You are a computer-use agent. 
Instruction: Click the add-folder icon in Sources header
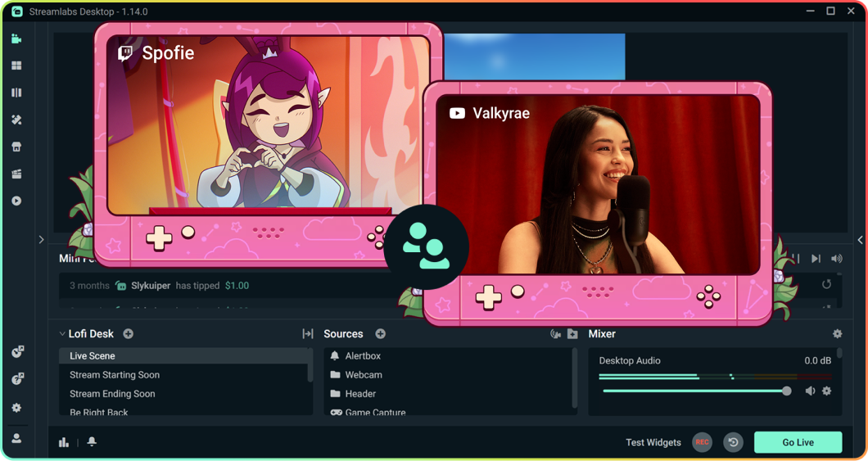(572, 334)
